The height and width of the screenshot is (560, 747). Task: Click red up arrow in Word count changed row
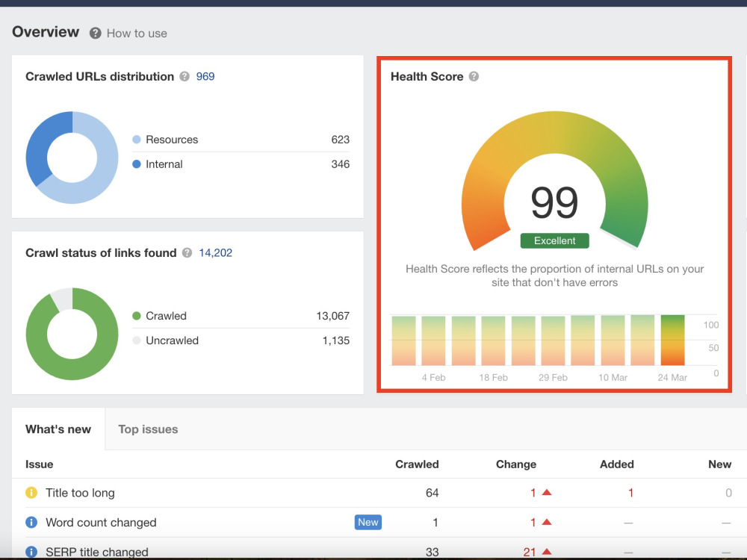pyautogui.click(x=547, y=522)
